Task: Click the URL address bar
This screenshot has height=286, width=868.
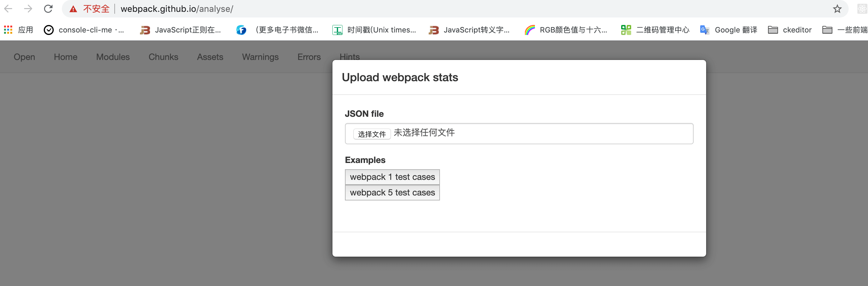Action: pos(404,9)
